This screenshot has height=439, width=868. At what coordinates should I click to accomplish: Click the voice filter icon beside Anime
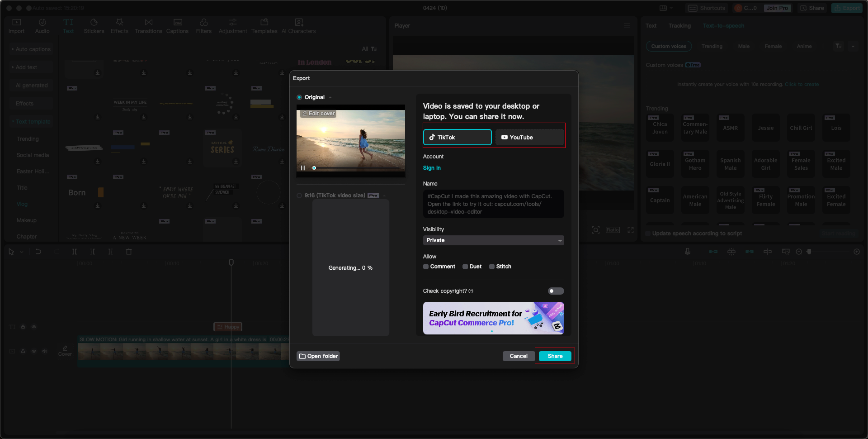(839, 46)
